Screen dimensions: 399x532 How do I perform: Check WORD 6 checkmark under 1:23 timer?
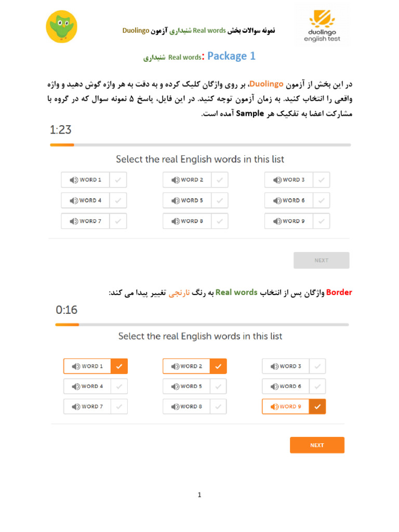pyautogui.click(x=322, y=201)
